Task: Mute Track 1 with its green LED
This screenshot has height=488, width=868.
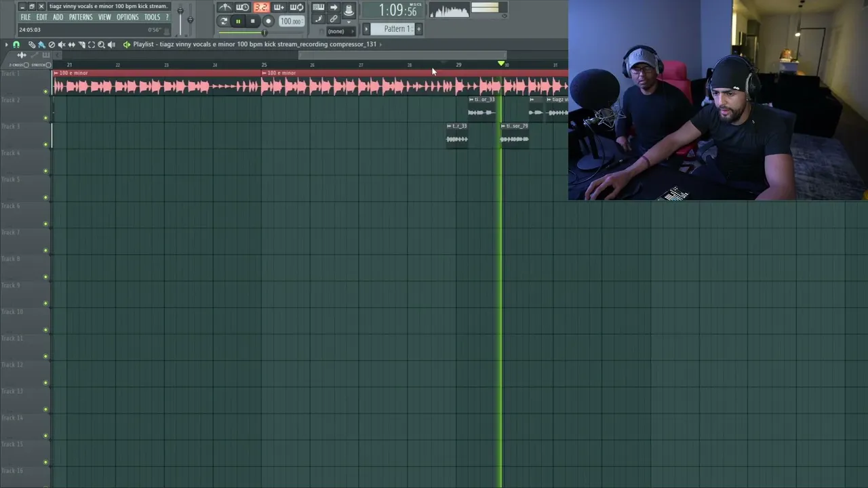Action: pyautogui.click(x=45, y=91)
